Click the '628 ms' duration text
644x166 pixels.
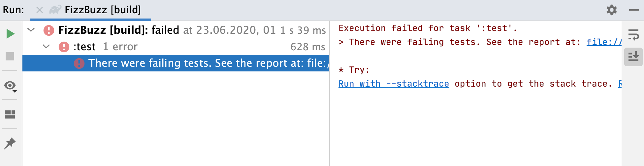point(308,47)
